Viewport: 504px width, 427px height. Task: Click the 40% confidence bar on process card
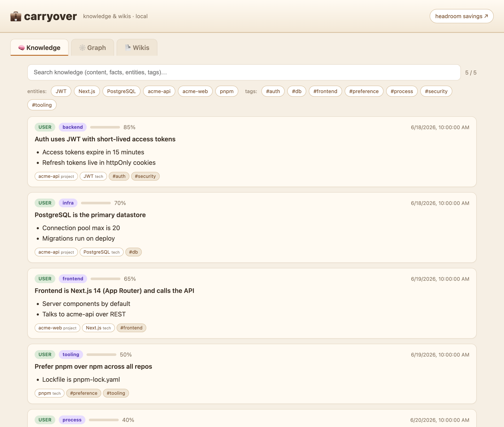tap(104, 420)
